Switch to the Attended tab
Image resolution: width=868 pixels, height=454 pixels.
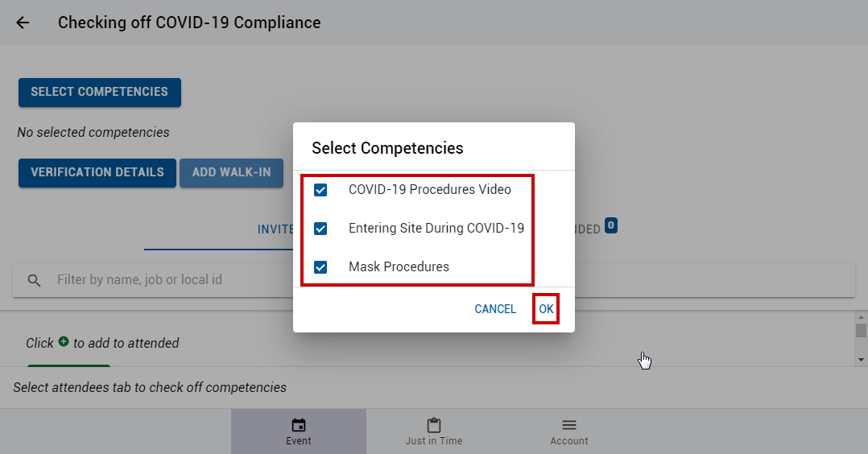587,229
